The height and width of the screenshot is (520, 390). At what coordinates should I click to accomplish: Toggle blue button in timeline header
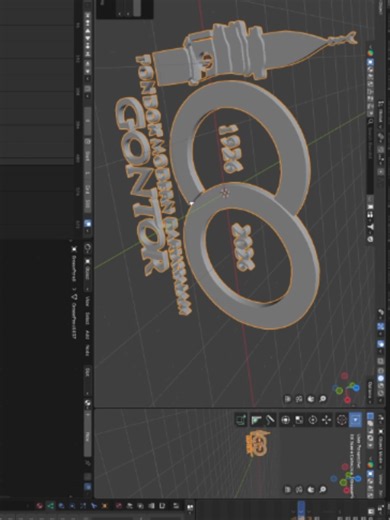[x=88, y=223]
